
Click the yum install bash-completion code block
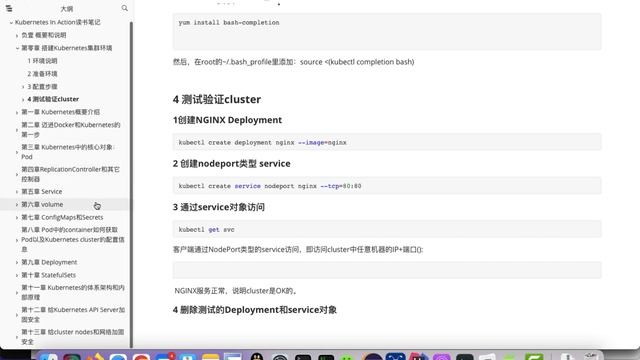point(387,31)
